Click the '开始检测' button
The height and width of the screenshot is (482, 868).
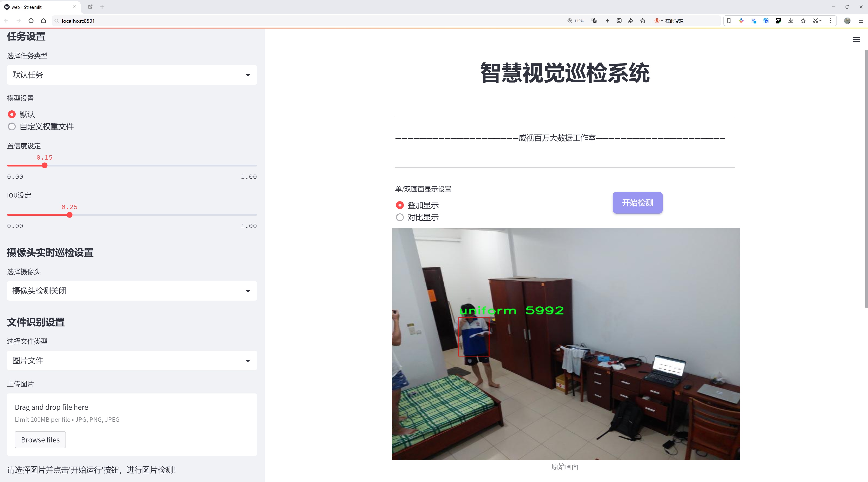point(637,203)
